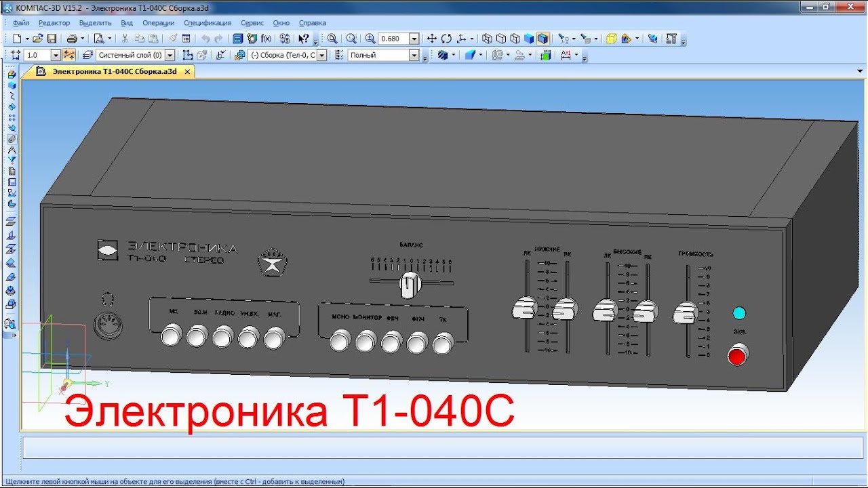Print using the printer icon
The width and height of the screenshot is (868, 488).
(x=71, y=39)
